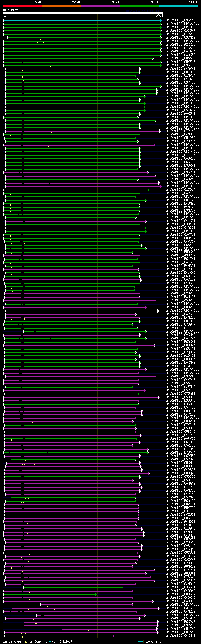The image size is (201, 644).
Task: Select label UniRef100_Q7T1C5
Action: (180, 155)
